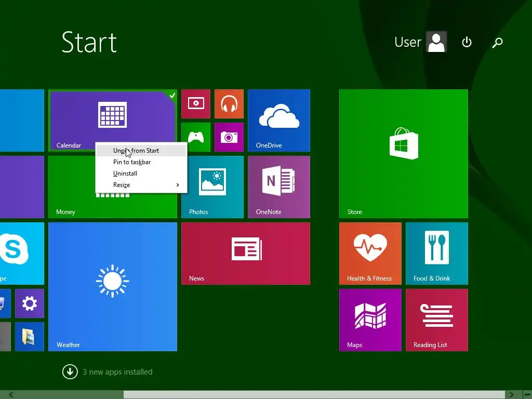The height and width of the screenshot is (399, 532).
Task: Open the Photos tile
Action: point(212,187)
